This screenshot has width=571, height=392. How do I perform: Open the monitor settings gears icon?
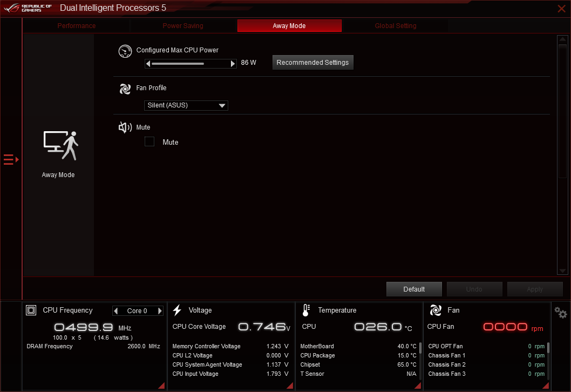pos(560,313)
